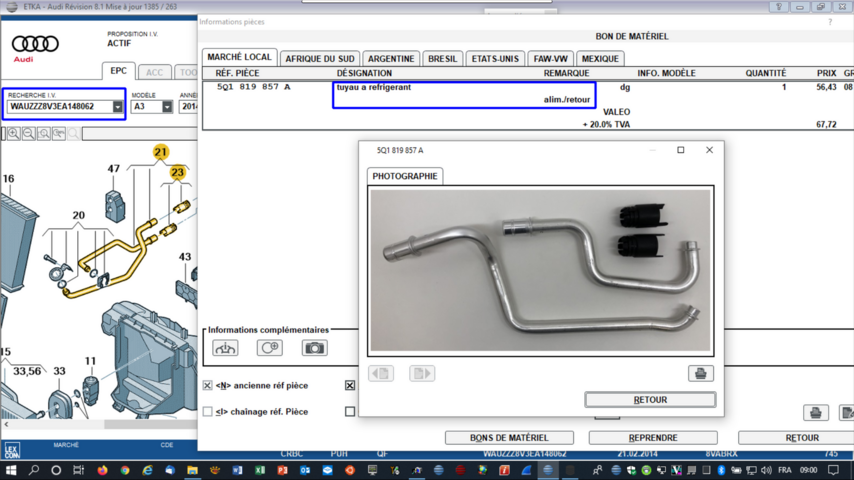Click the zoom in magnifier icon

coord(14,133)
